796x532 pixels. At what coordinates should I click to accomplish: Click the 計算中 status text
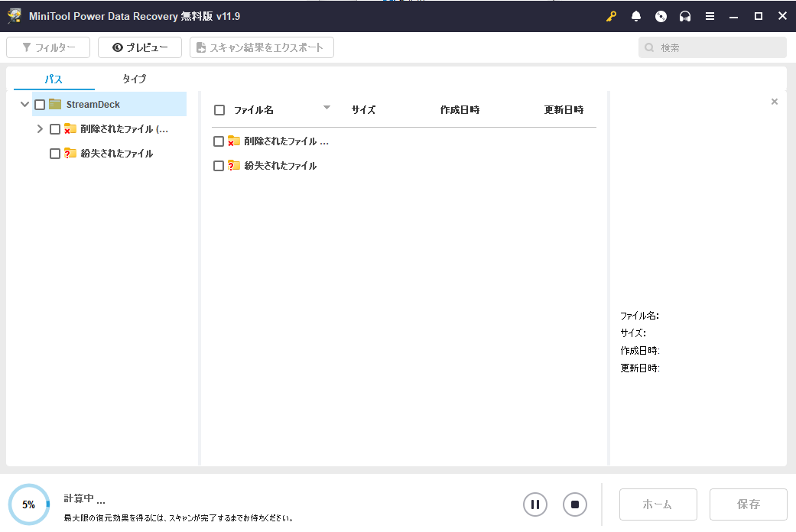pos(84,498)
